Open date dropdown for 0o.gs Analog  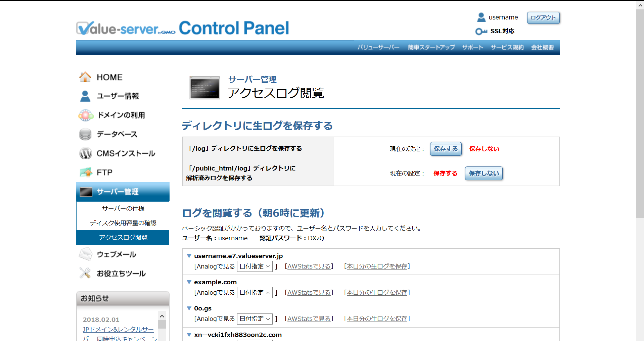[255, 319]
